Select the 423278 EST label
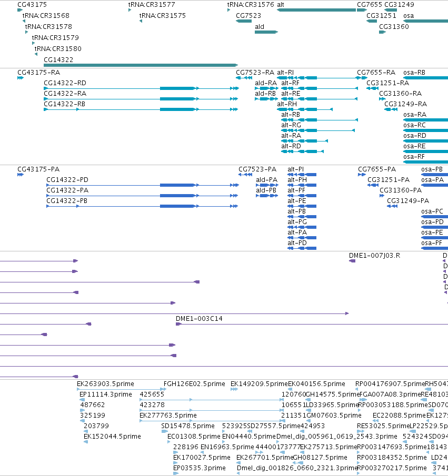 coord(152,405)
